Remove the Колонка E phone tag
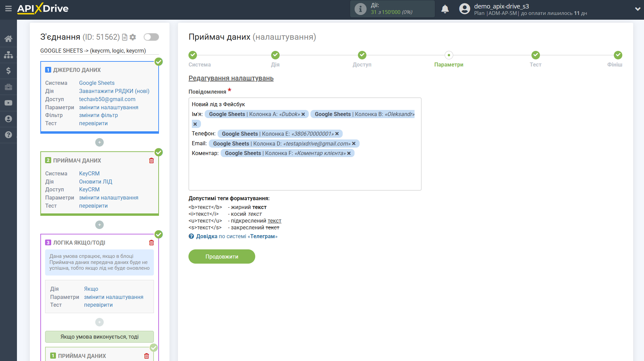The width and height of the screenshot is (644, 361). [337, 134]
